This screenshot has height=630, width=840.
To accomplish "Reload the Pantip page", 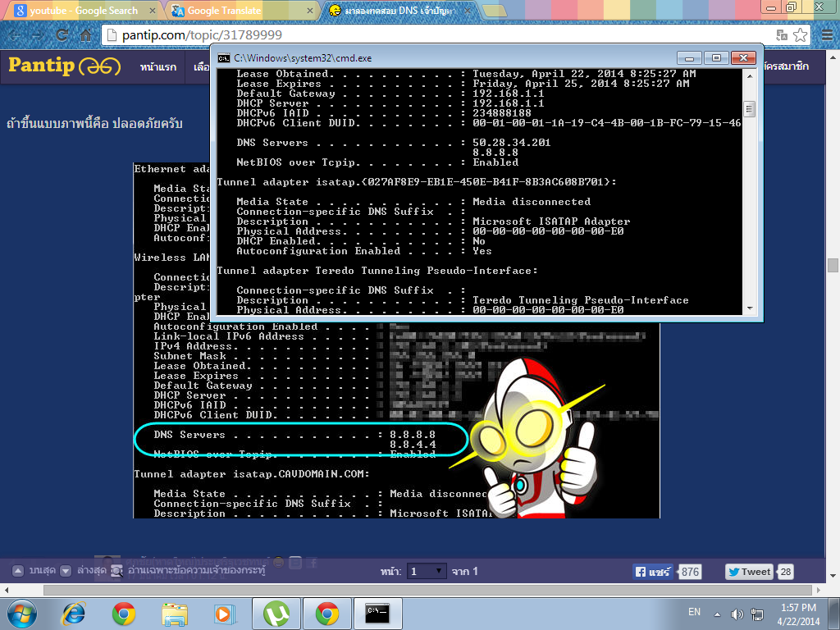I will click(62, 35).
